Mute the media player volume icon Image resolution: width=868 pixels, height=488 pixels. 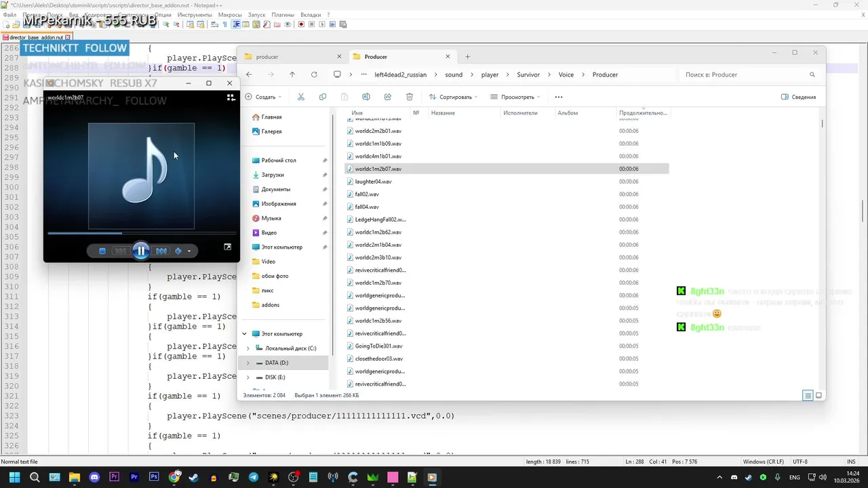click(x=178, y=251)
